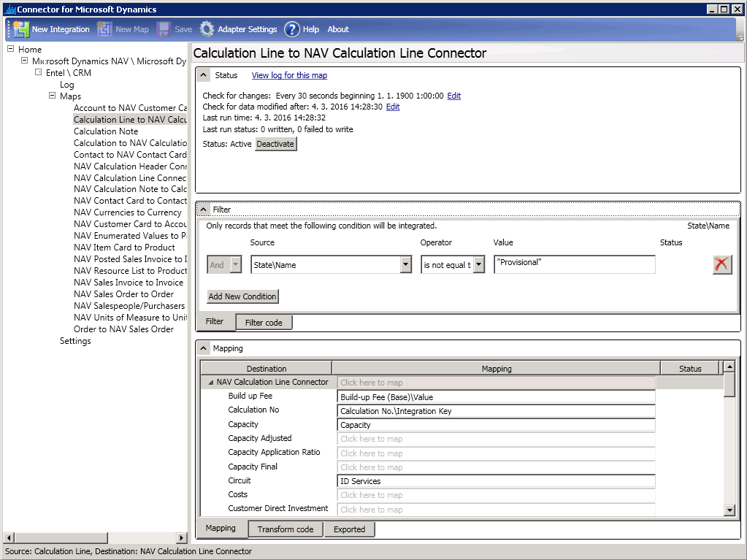The image size is (747, 560).
Task: Click the New Integration toolbar icon
Action: (21, 29)
